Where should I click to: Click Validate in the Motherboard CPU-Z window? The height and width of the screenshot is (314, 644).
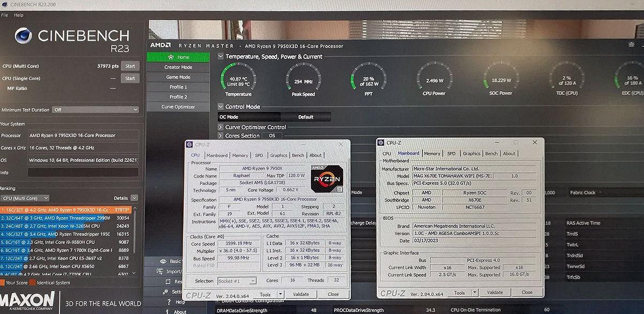pyautogui.click(x=495, y=293)
